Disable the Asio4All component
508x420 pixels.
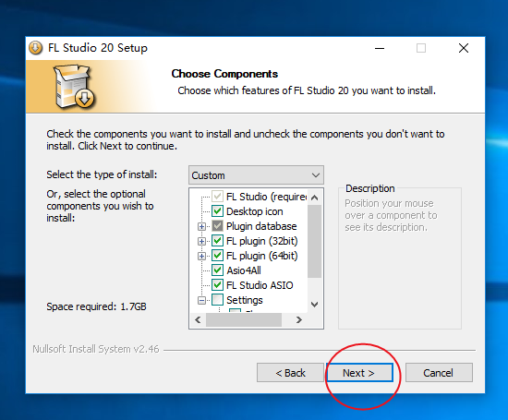(x=217, y=270)
